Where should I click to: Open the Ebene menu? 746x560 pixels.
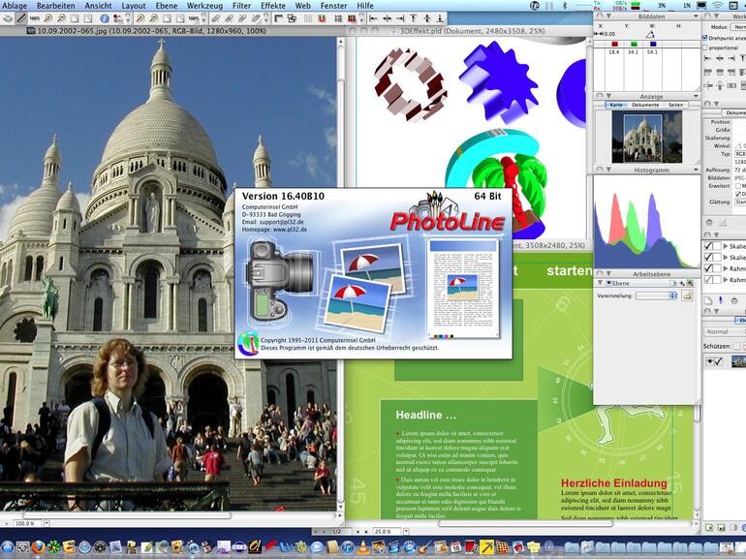click(166, 5)
